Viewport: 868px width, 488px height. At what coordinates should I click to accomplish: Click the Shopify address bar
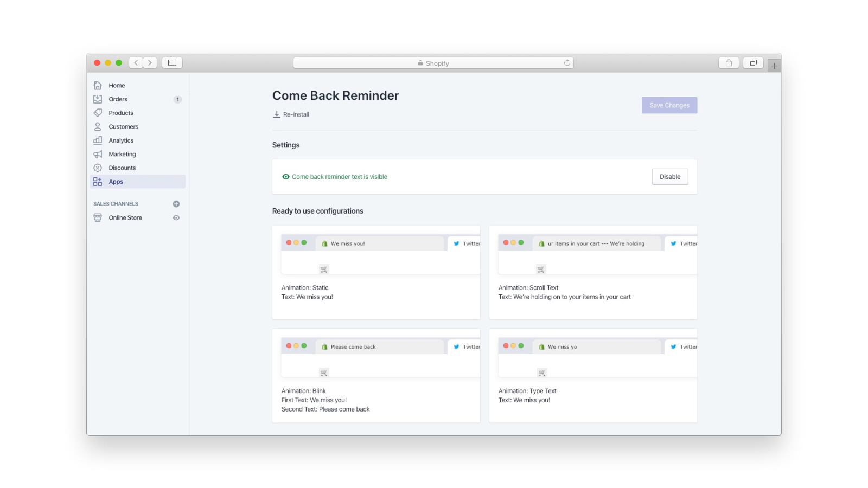click(434, 62)
